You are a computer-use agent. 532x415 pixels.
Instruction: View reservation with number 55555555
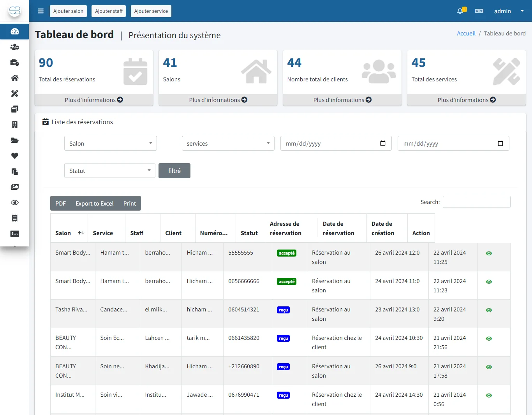click(x=489, y=253)
